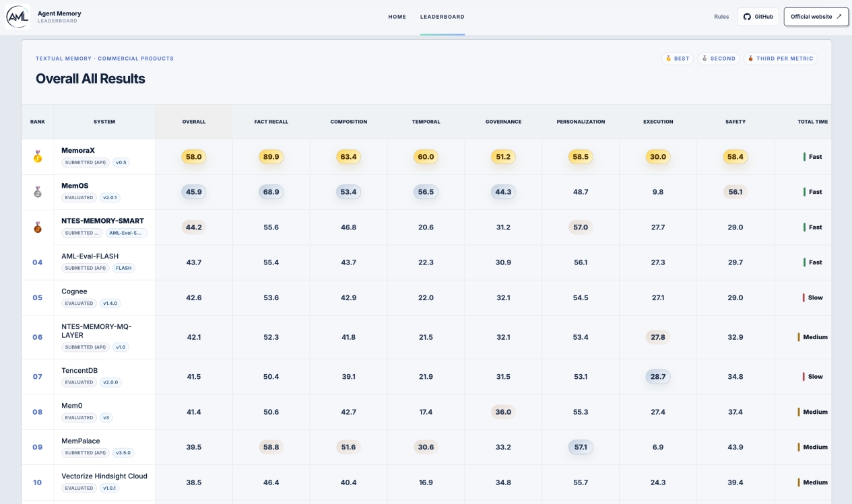The image size is (852, 504).
Task: Click the v3.5.0 tag under MemPalace
Action: tap(123, 453)
